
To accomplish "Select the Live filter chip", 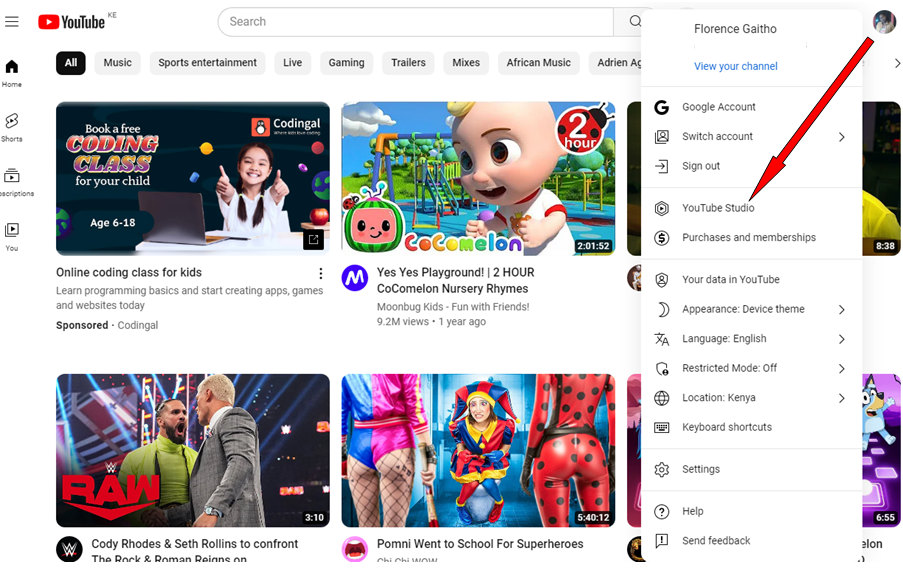I will (293, 63).
